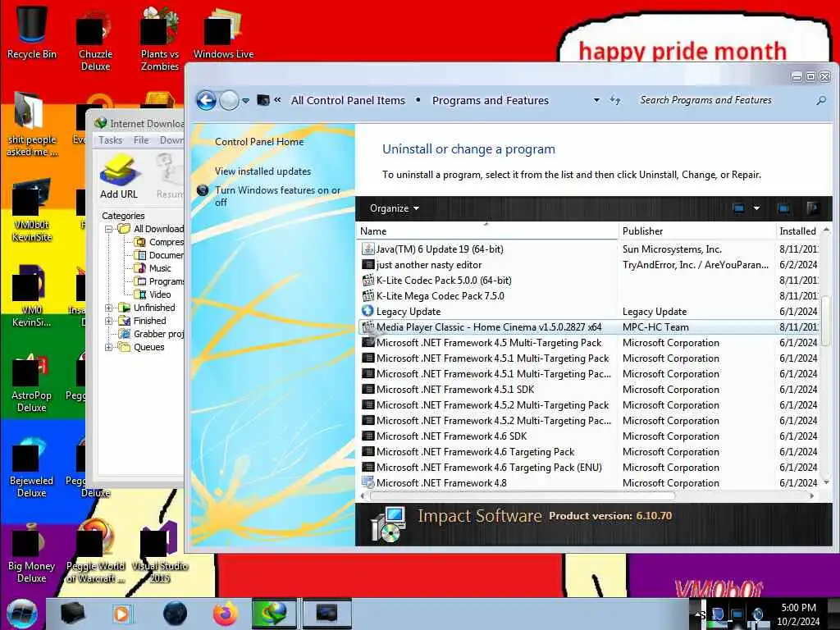Viewport: 840px width, 630px height.
Task: Click the programs list horizontal scrollbar
Action: click(523, 496)
